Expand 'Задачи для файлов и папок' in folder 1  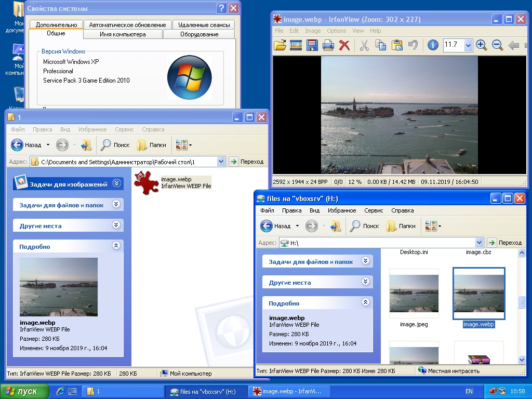coord(116,204)
